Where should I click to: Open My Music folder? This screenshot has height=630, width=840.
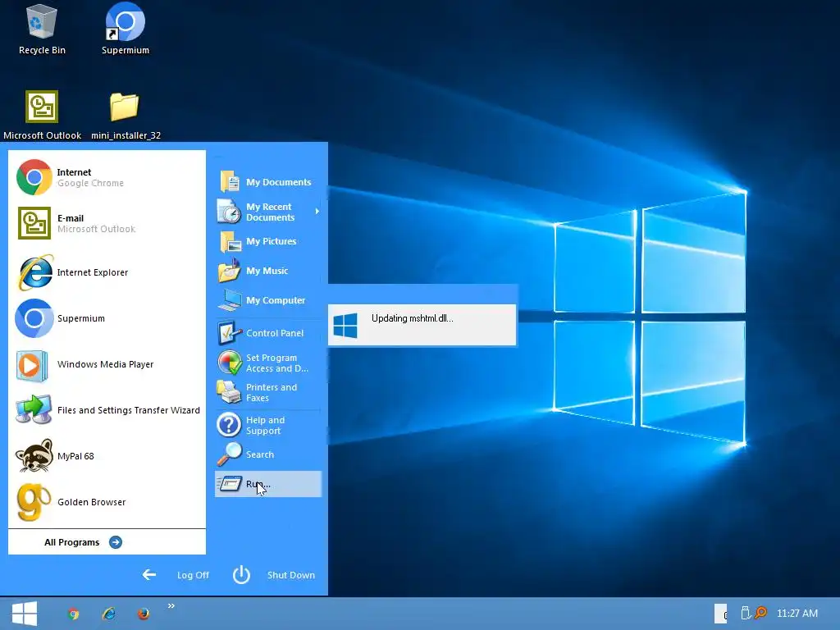click(268, 271)
